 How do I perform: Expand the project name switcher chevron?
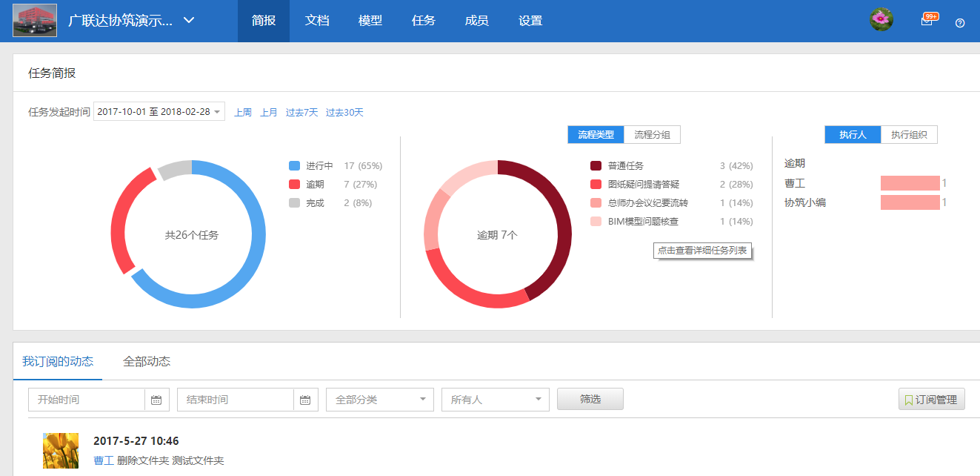(x=188, y=21)
